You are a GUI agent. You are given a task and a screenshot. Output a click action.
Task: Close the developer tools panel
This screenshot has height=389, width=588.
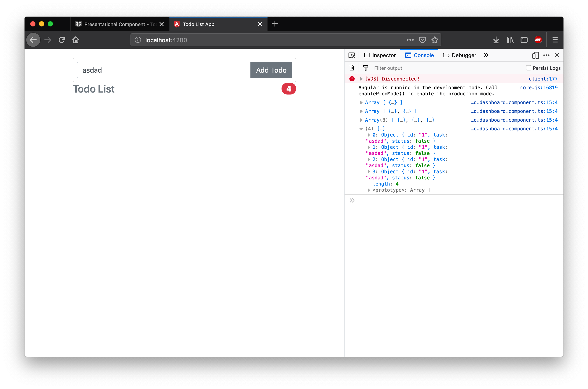tap(557, 55)
